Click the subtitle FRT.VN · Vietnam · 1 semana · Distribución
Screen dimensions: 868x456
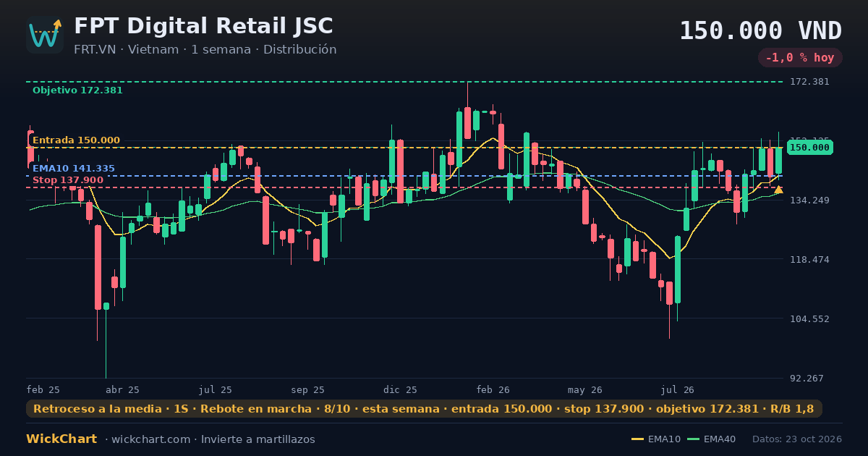(205, 50)
